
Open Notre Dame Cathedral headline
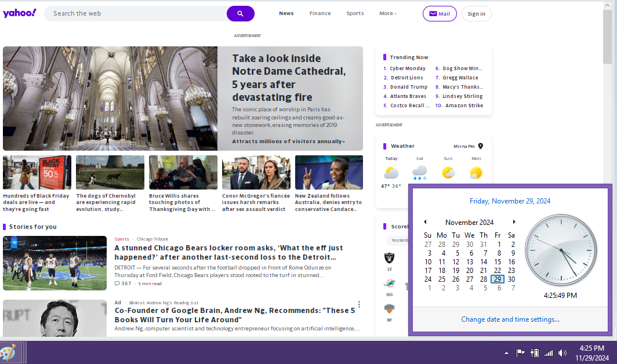[x=289, y=78]
